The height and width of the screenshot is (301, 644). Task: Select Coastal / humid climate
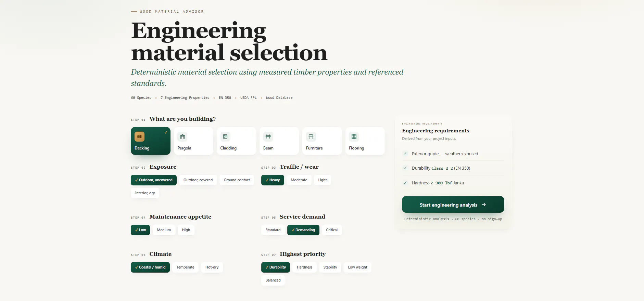coord(150,267)
